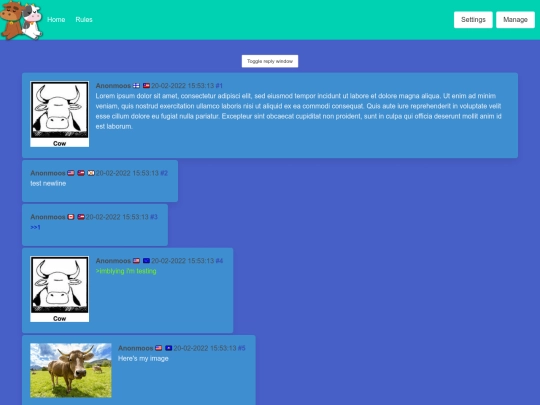The width and height of the screenshot is (540, 405).
Task: Click timestamp on post #1
Action: click(183, 86)
